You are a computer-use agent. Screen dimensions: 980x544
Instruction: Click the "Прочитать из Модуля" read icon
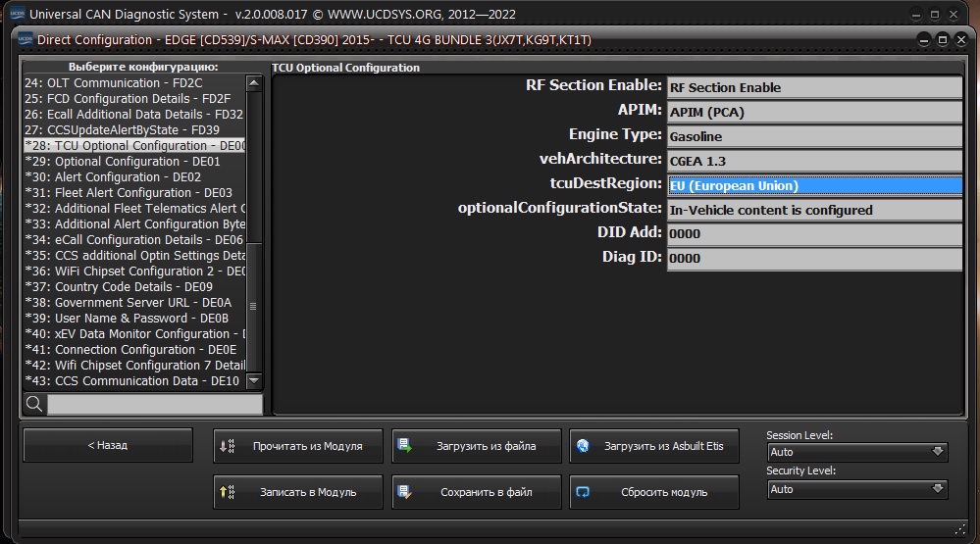[228, 446]
